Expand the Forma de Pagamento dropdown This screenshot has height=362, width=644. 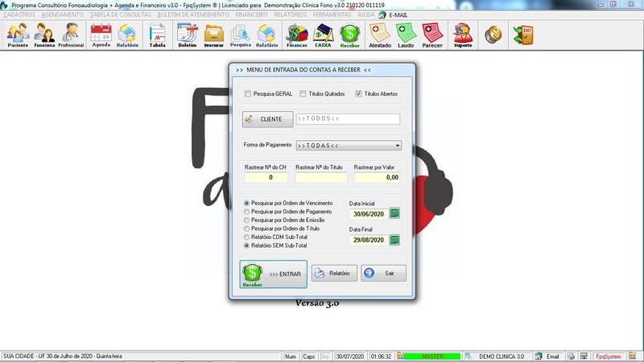(398, 146)
